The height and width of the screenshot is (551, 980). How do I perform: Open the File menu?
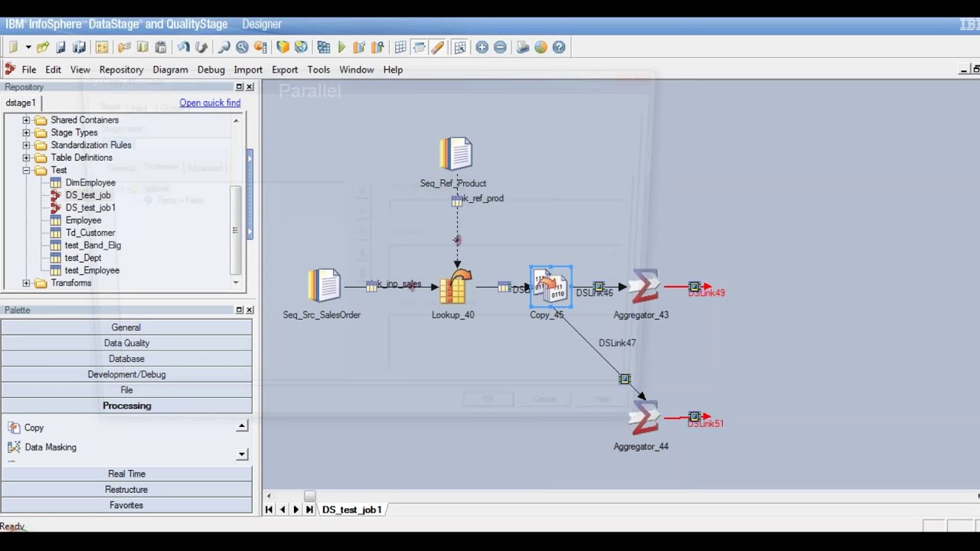(28, 70)
